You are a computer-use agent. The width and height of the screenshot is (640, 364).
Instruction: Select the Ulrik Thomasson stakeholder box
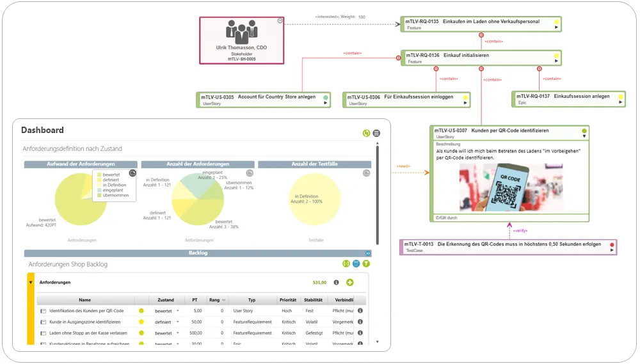click(242, 40)
